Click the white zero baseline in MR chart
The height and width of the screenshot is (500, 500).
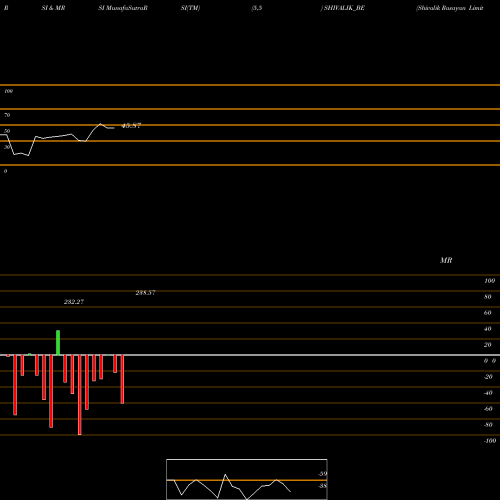click(250, 355)
